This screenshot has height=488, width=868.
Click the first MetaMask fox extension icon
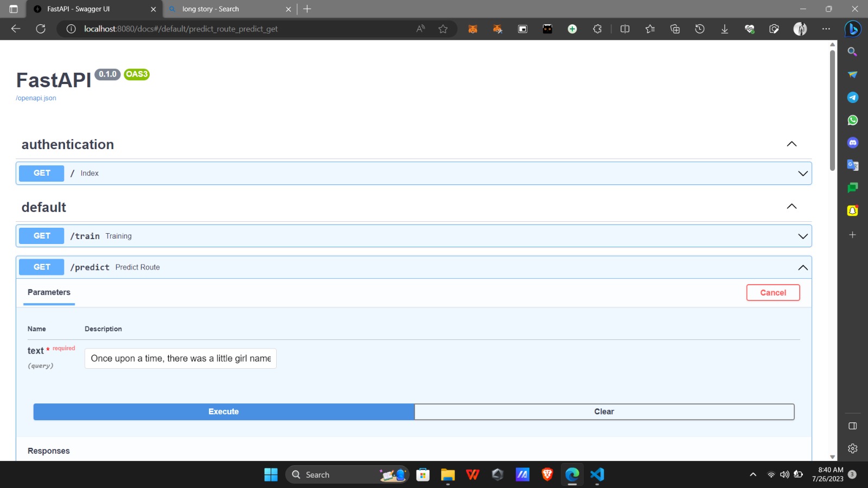tap(473, 29)
